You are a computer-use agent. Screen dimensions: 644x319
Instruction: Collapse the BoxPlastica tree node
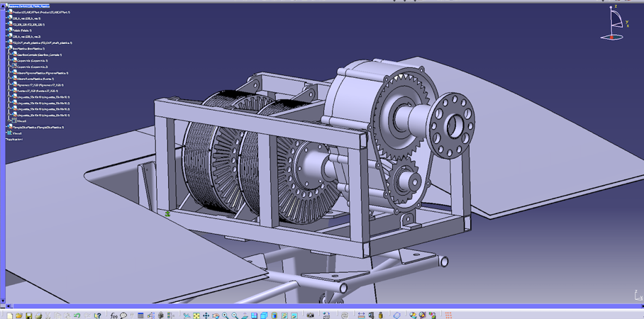[x=8, y=49]
